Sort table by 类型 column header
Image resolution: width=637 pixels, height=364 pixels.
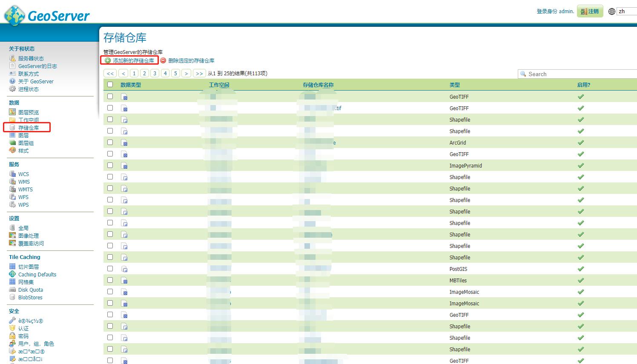pyautogui.click(x=455, y=85)
